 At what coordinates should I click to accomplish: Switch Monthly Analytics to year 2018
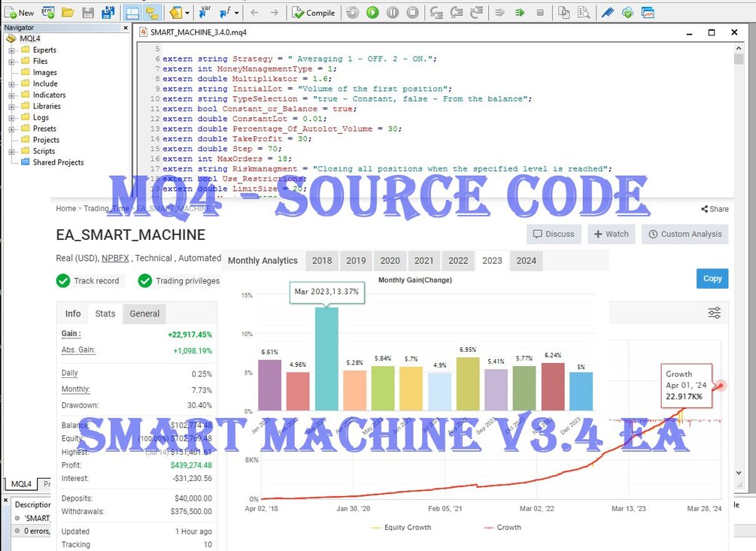pos(322,261)
